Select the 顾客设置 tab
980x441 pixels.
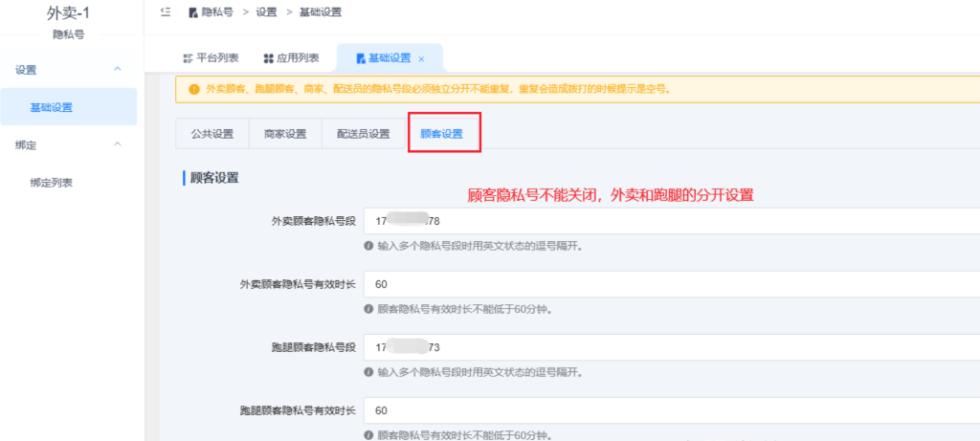442,134
